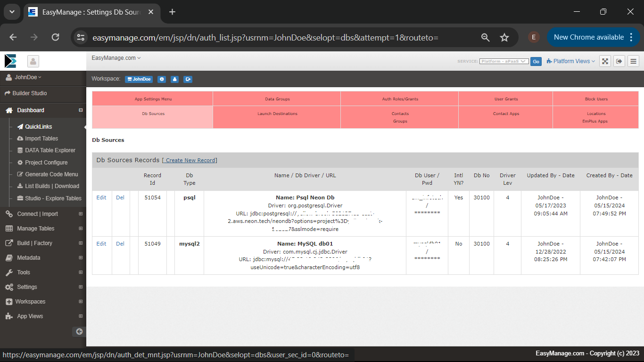Open the Groups link under Contacts
This screenshot has height=362, width=644.
click(400, 121)
